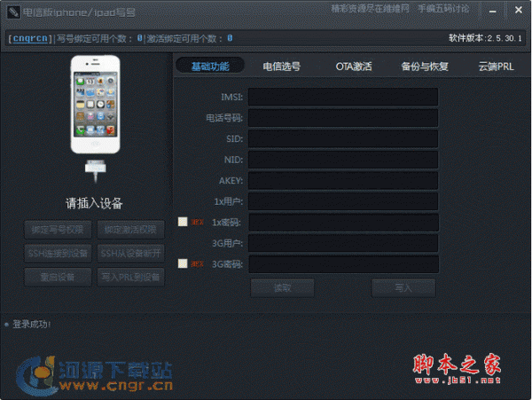The height and width of the screenshot is (400, 532).
Task: Click the app pen icon in title bar
Action: (x=13, y=12)
